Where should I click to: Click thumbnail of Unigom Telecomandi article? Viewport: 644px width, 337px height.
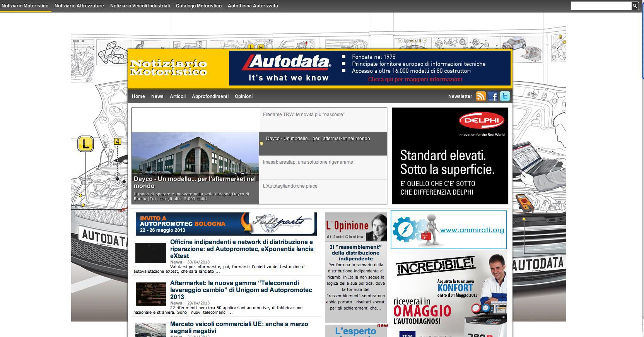(x=151, y=294)
